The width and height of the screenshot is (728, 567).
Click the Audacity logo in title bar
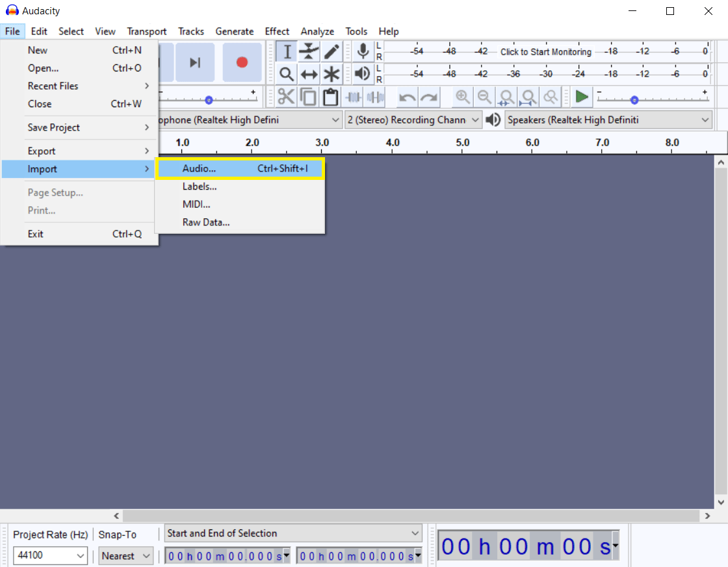tap(12, 10)
